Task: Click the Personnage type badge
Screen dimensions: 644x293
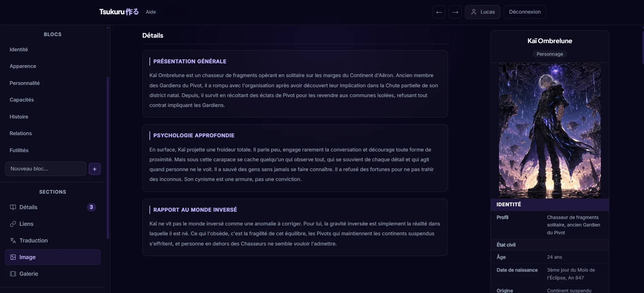Action: (550, 54)
